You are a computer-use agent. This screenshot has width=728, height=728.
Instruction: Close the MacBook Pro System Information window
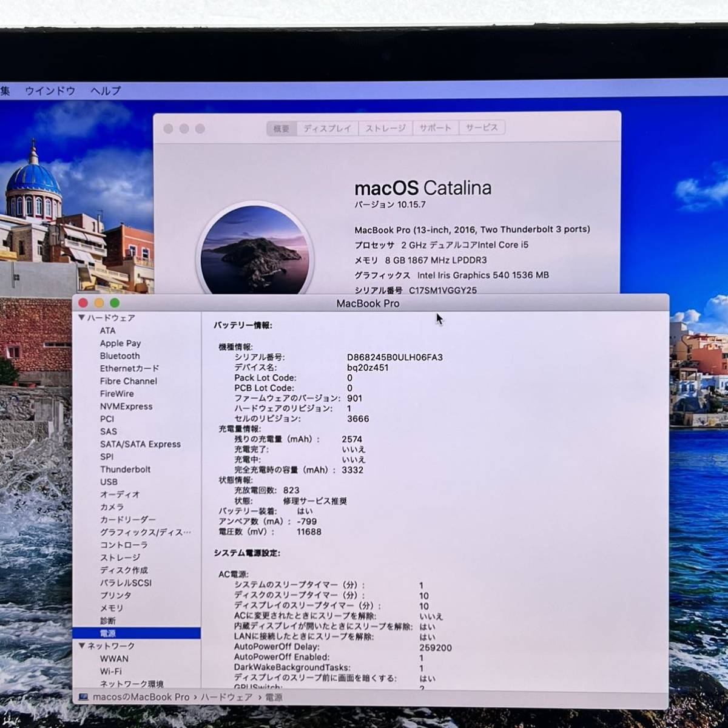pyautogui.click(x=83, y=303)
